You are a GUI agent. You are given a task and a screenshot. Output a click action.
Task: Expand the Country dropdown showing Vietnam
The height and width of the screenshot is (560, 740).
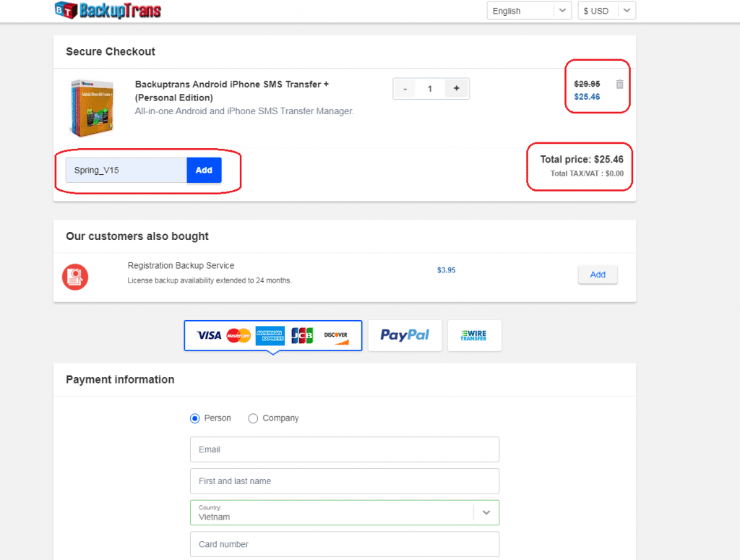pos(345,513)
